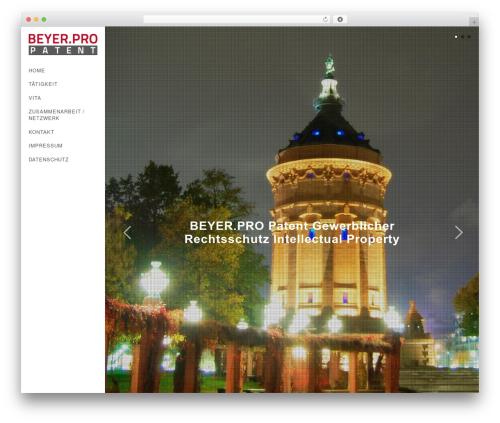500x423 pixels.
Task: Click the download icon beside address bar
Action: [340, 20]
